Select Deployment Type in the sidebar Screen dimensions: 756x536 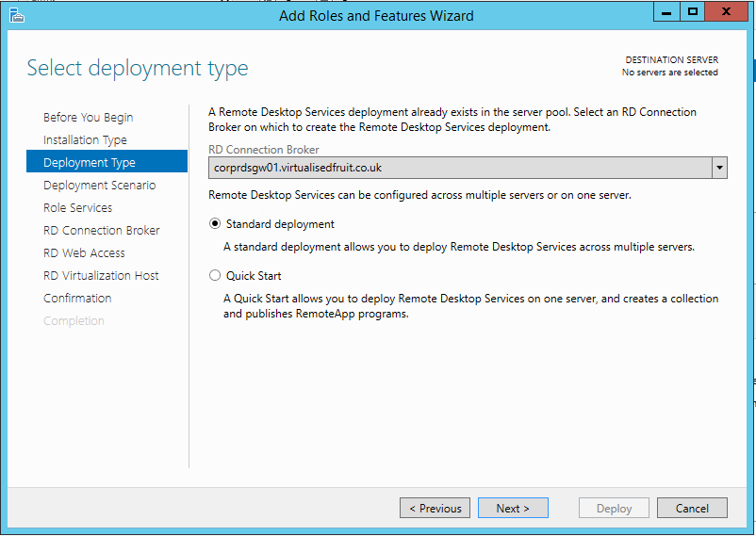[89, 163]
